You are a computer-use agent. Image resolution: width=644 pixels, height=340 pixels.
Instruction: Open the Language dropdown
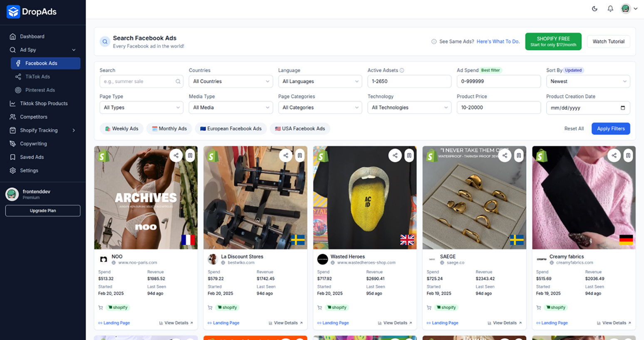pos(320,81)
